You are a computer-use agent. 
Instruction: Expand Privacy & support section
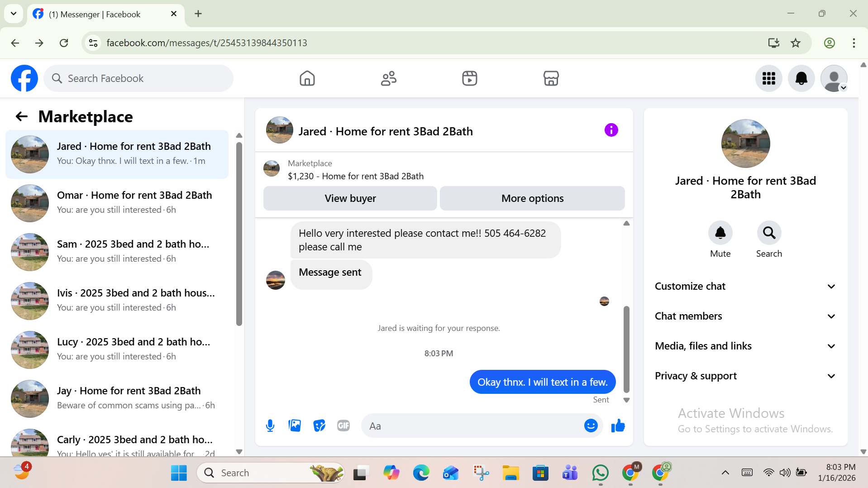click(745, 376)
